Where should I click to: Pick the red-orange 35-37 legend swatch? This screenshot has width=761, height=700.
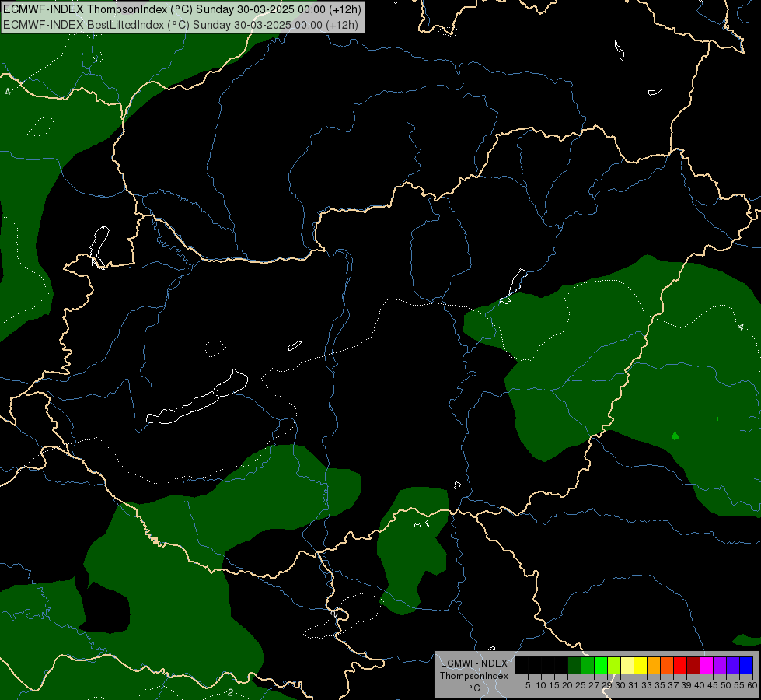click(667, 666)
